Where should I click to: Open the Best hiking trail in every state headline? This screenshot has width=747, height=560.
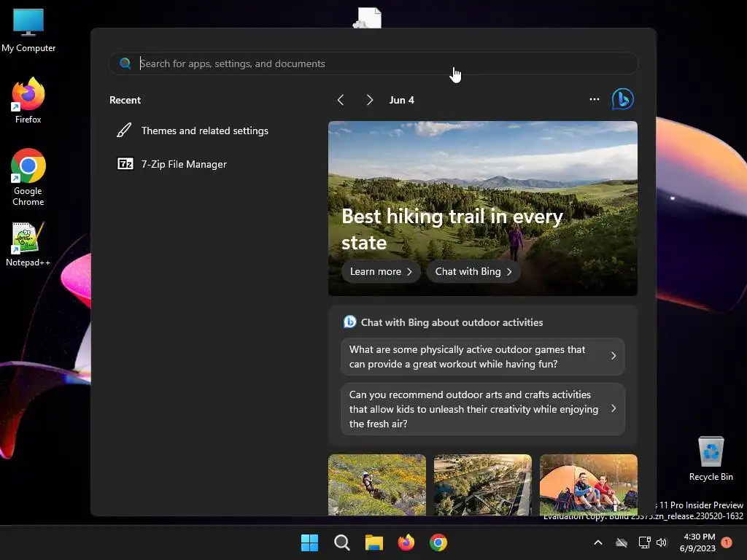pos(452,230)
